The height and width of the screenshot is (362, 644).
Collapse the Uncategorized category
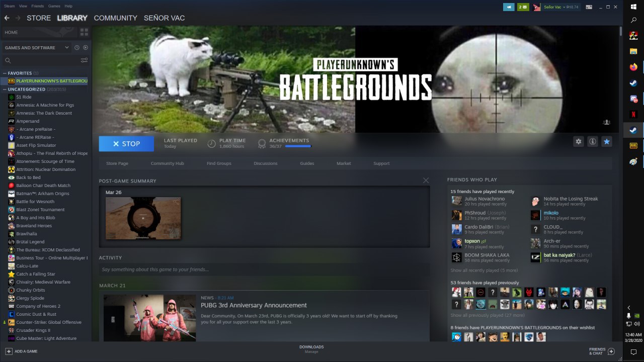(5, 89)
